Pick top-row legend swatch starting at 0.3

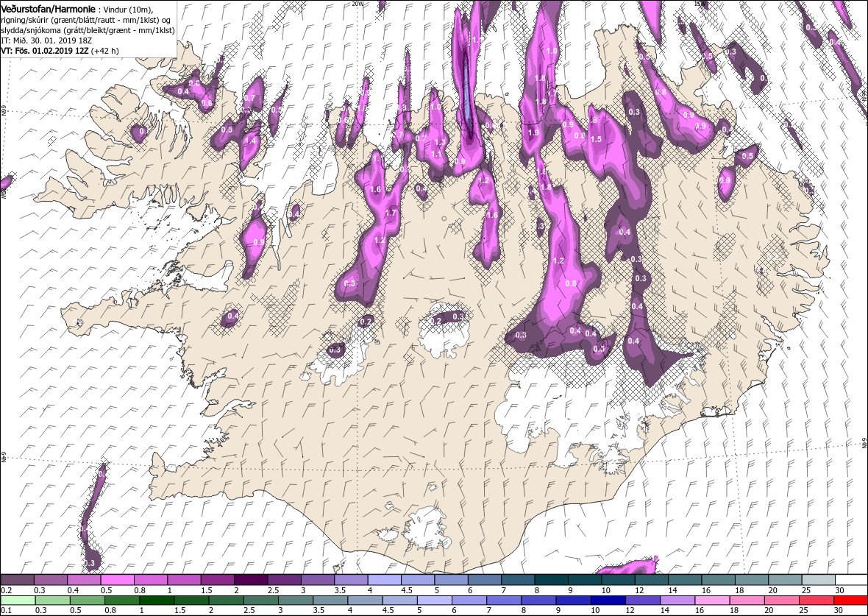pyautogui.click(x=50, y=579)
